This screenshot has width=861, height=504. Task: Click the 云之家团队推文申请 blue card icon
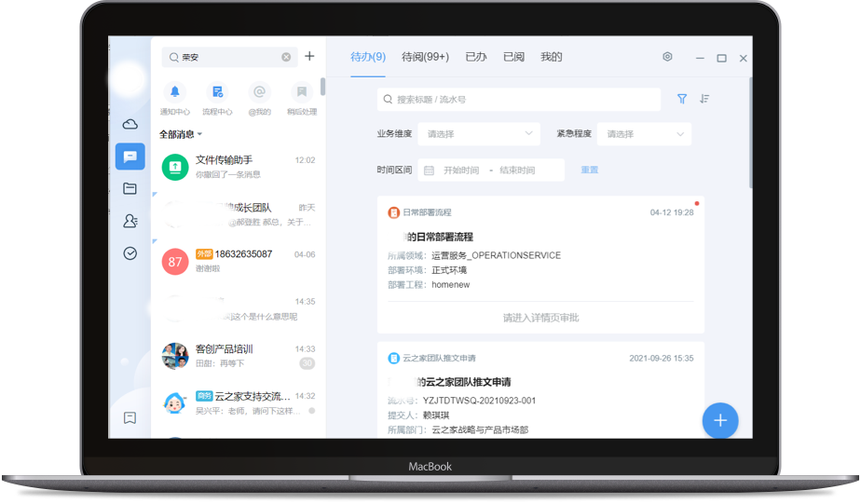click(x=394, y=359)
